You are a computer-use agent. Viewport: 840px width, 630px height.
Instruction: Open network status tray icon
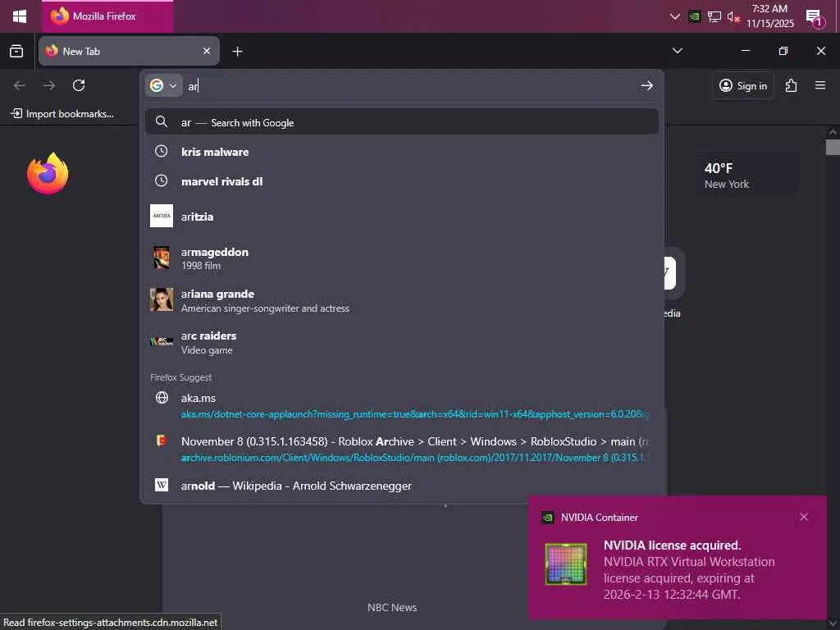[714, 16]
